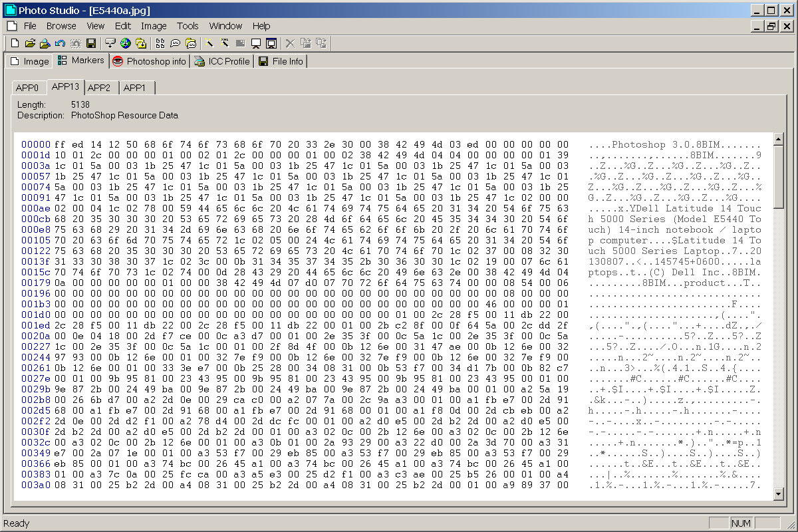Switch to the File Info tab
The image size is (798, 532).
click(x=281, y=61)
